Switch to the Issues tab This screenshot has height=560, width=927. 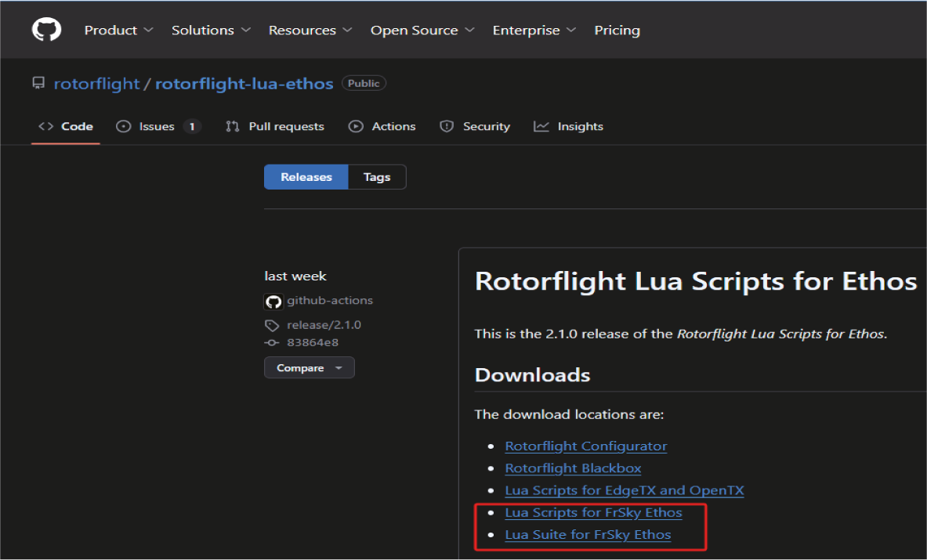click(x=157, y=127)
